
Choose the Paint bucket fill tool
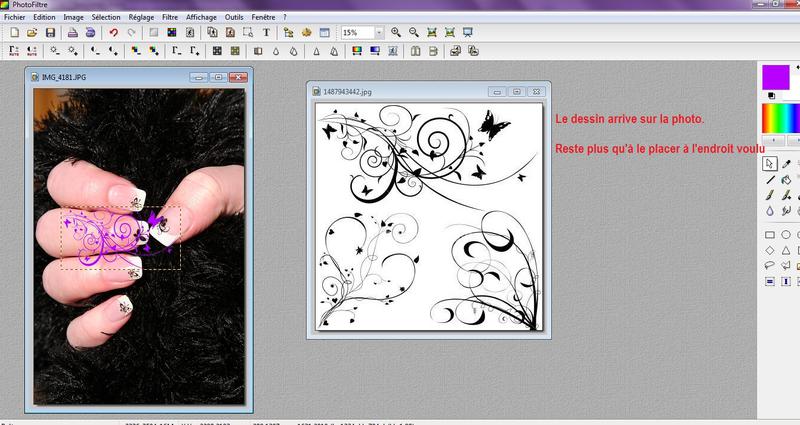point(788,179)
